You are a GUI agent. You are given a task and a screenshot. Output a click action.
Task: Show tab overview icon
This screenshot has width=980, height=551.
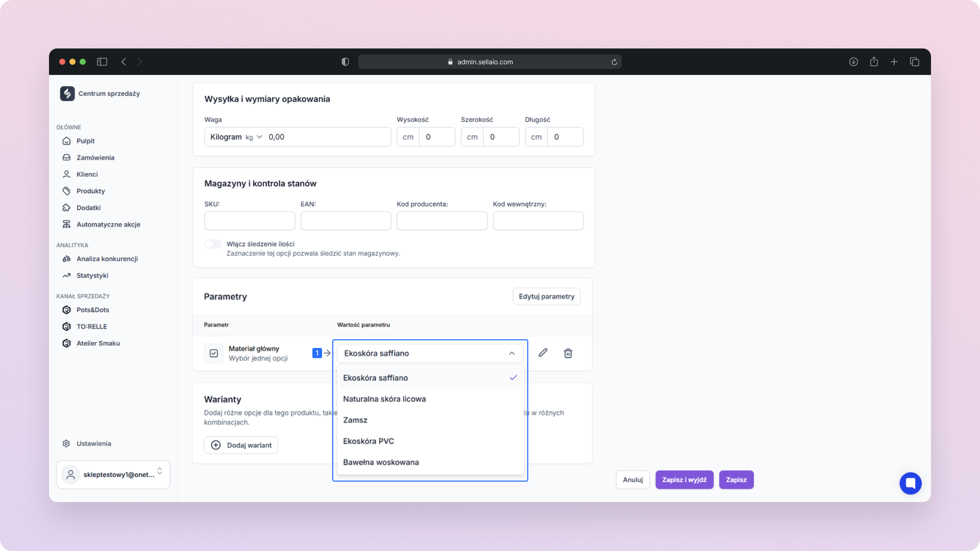pos(915,62)
